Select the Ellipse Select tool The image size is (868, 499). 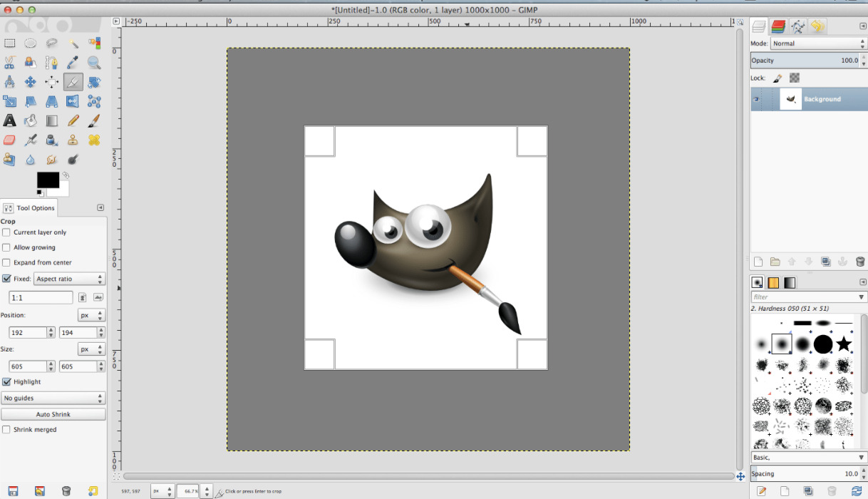click(31, 43)
